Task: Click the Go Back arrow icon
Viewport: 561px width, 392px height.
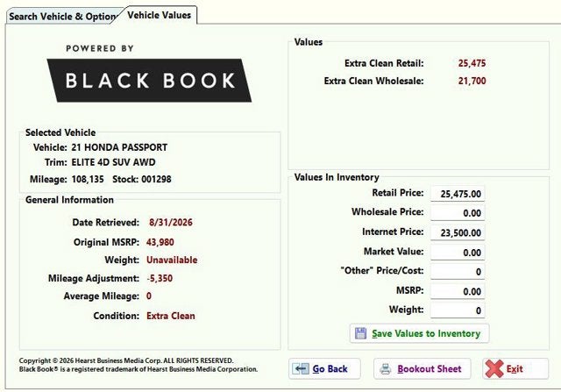Action: pos(301,368)
